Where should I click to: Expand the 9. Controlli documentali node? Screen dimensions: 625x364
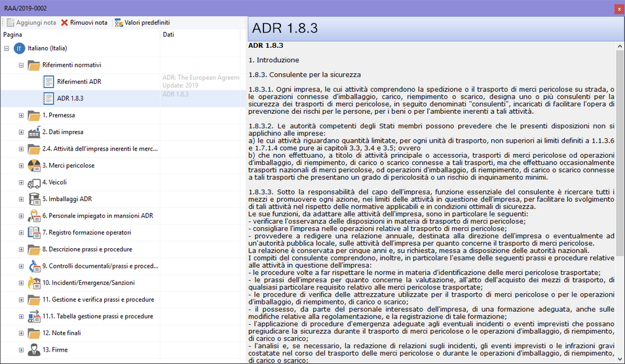tap(21, 266)
